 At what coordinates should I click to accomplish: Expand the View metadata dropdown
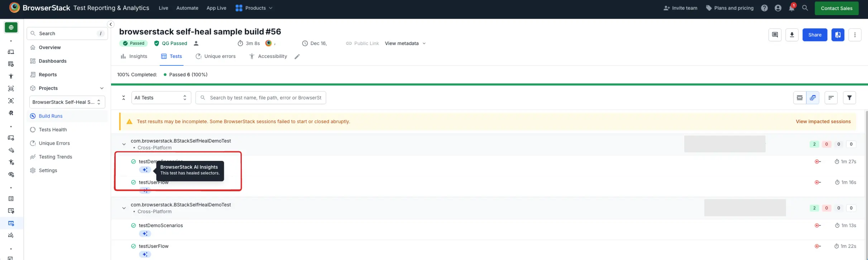coord(405,43)
